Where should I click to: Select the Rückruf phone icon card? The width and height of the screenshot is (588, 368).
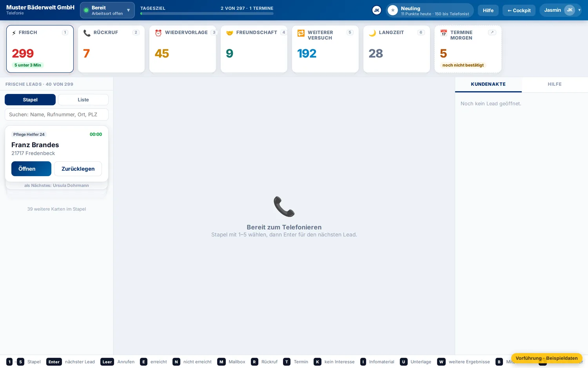pyautogui.click(x=111, y=49)
